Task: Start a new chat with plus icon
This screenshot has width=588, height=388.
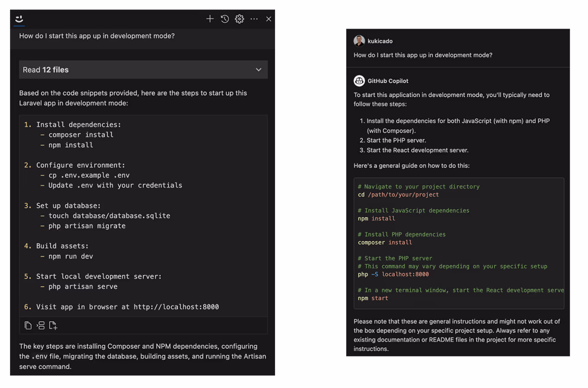Action: [x=210, y=19]
